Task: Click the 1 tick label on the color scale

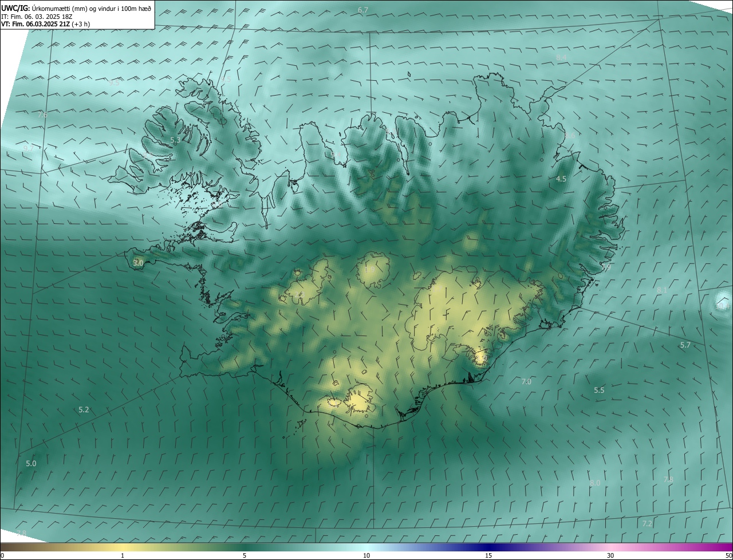Action: (x=123, y=555)
